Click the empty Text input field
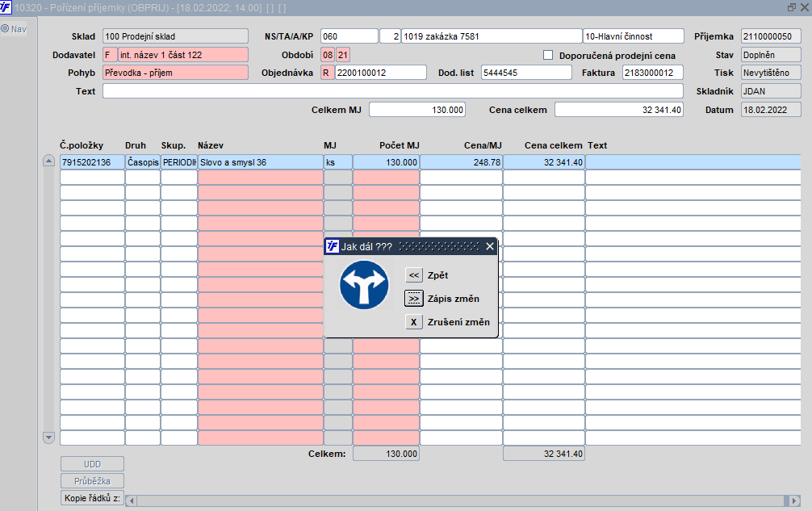 tap(392, 91)
